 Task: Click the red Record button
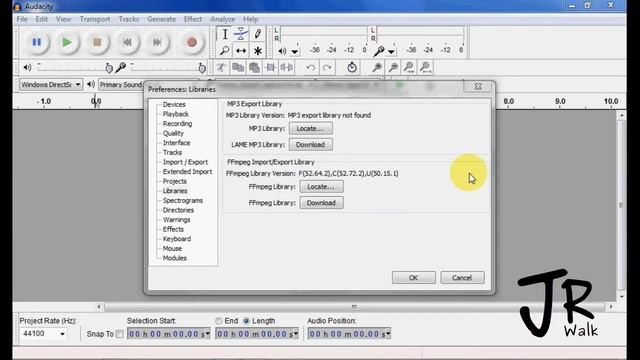point(192,42)
